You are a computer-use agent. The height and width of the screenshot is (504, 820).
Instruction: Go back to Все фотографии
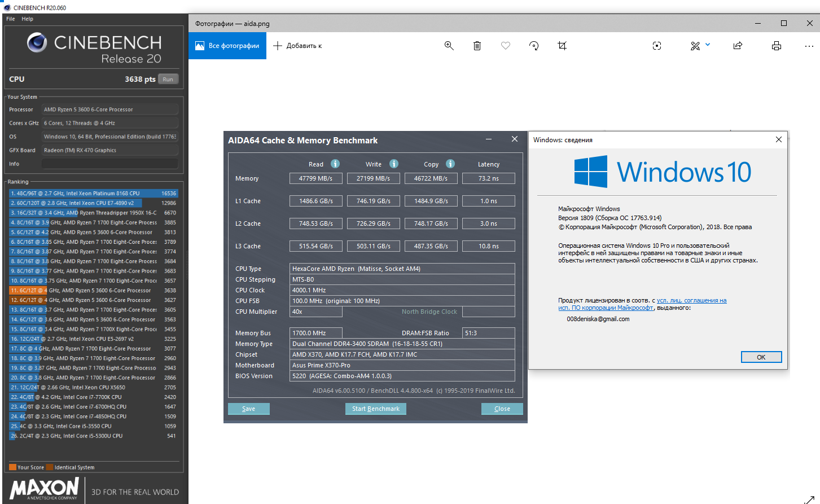coord(227,46)
